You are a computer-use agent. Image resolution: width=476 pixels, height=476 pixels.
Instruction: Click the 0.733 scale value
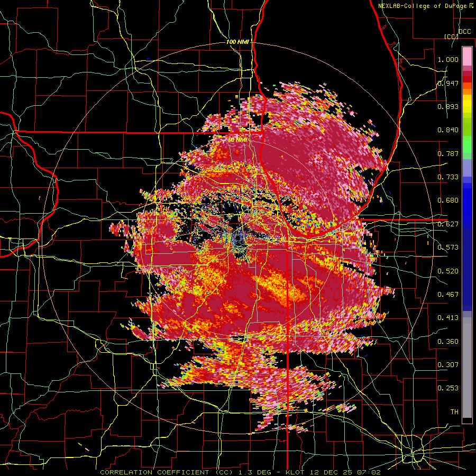point(448,177)
